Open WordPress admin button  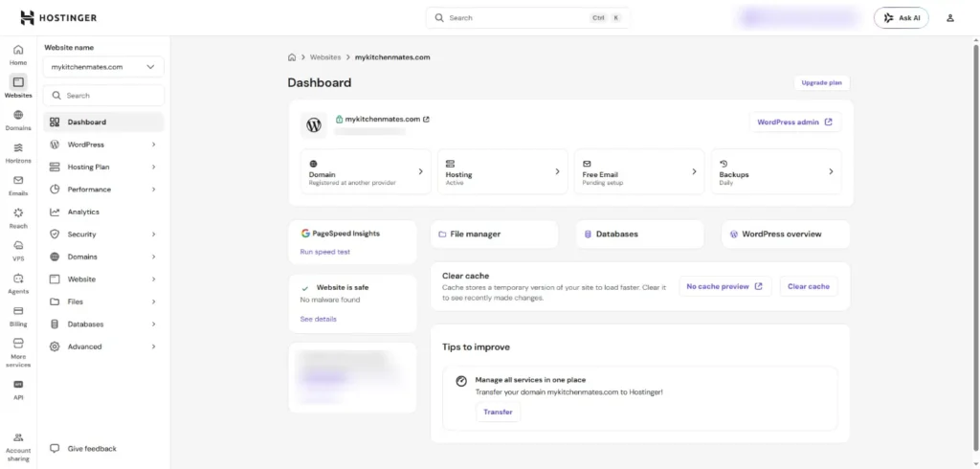(x=795, y=123)
